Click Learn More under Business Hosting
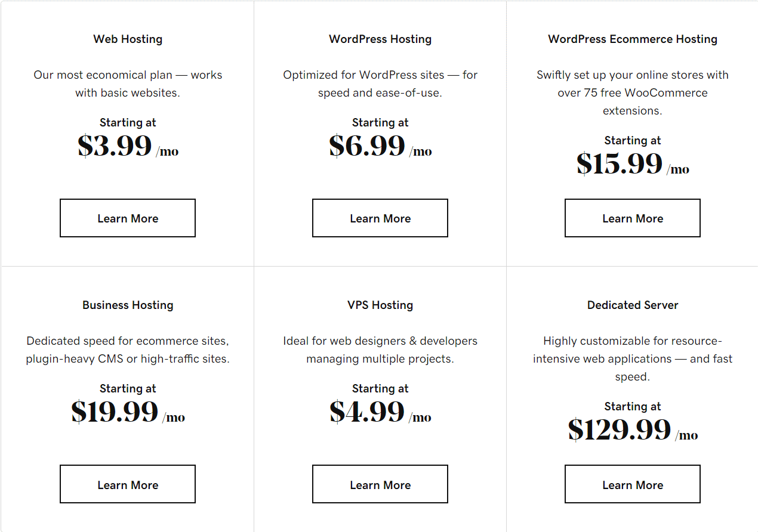758x532 pixels. [127, 484]
